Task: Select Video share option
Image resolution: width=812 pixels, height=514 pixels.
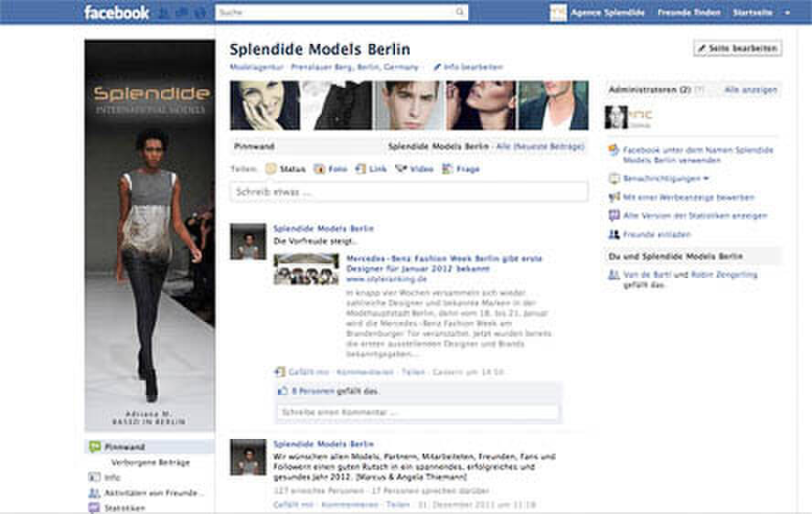Action: coord(414,169)
